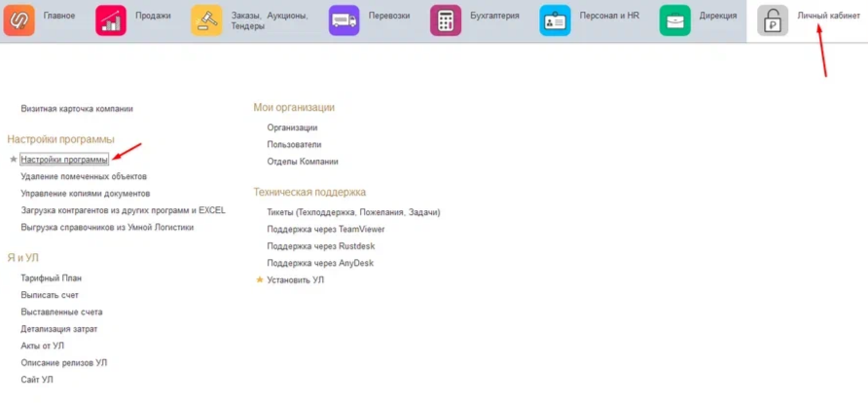Open the Бухгалтерия section
Screen dimensions: 868x403
[495, 16]
